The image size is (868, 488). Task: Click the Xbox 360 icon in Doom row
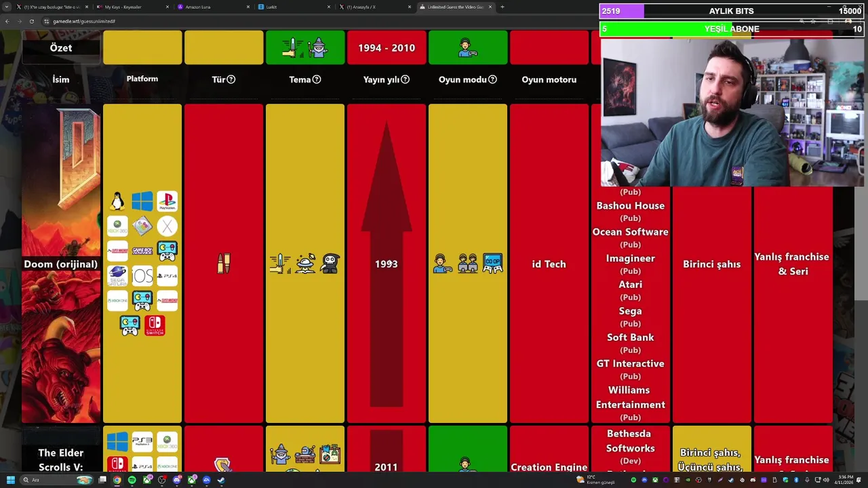117,226
